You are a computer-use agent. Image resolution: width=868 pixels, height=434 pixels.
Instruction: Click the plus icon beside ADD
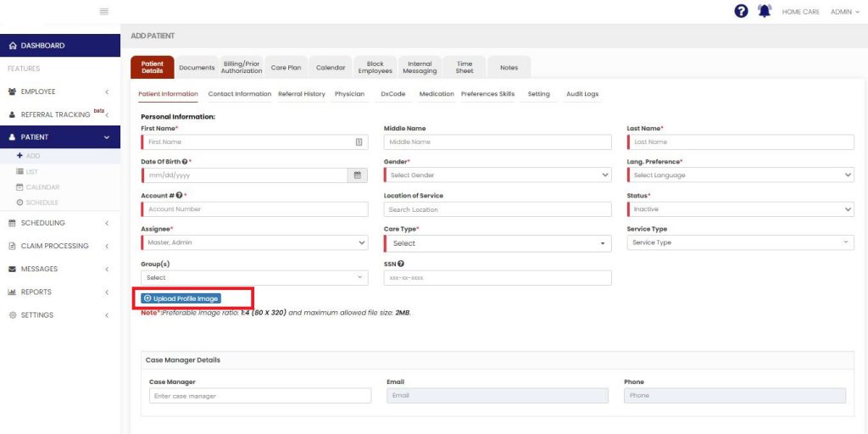(x=20, y=156)
